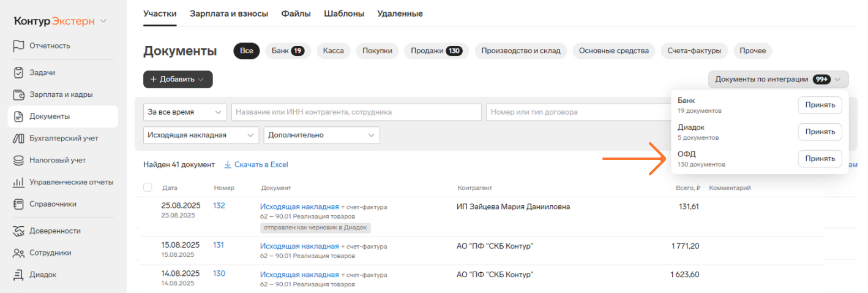Click the Справочники sidebar icon
This screenshot has width=868, height=293.
[x=18, y=204]
